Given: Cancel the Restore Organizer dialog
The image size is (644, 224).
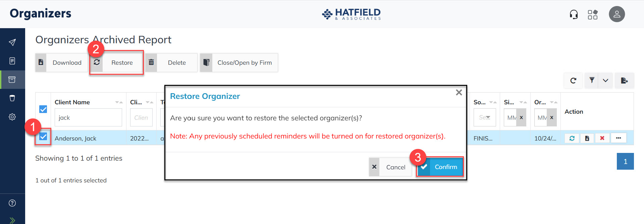Looking at the screenshot, I should click(x=390, y=167).
